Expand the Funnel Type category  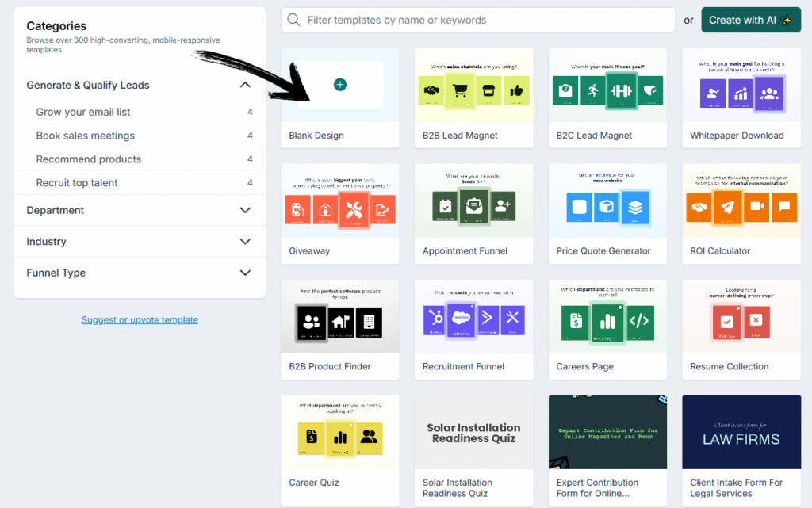click(245, 273)
